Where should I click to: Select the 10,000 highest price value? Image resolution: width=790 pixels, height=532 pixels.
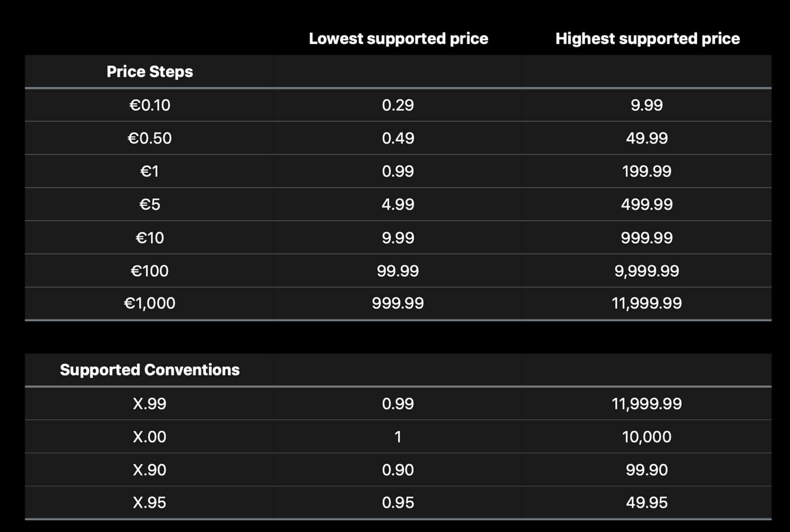(x=646, y=437)
